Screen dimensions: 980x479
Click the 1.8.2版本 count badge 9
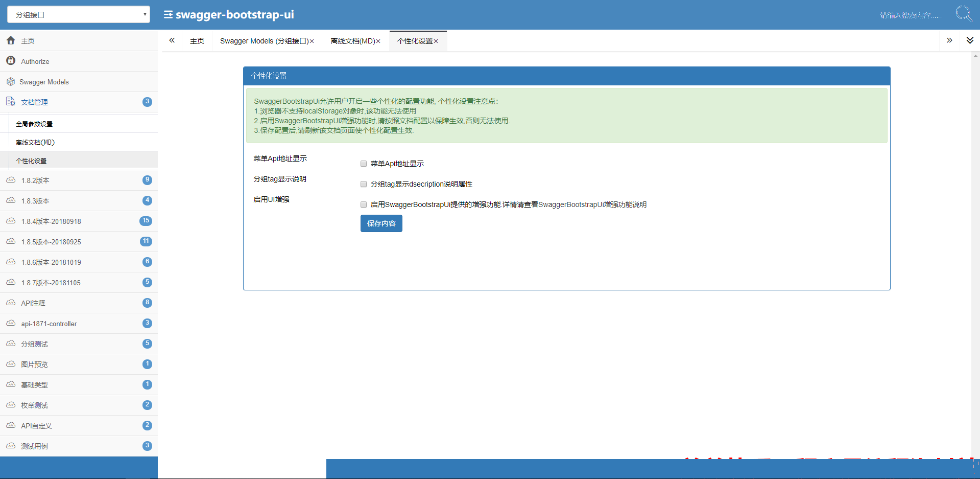(147, 180)
